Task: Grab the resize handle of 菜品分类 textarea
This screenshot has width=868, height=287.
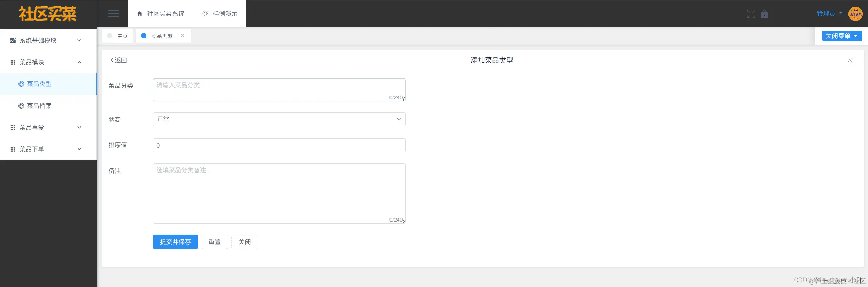Action: click(x=404, y=99)
